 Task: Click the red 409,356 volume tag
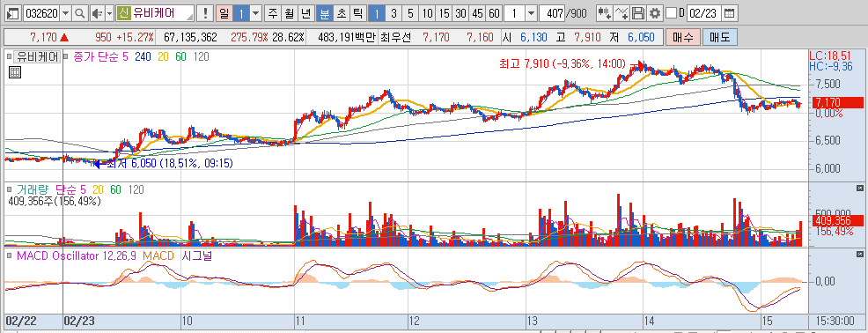[x=837, y=220]
